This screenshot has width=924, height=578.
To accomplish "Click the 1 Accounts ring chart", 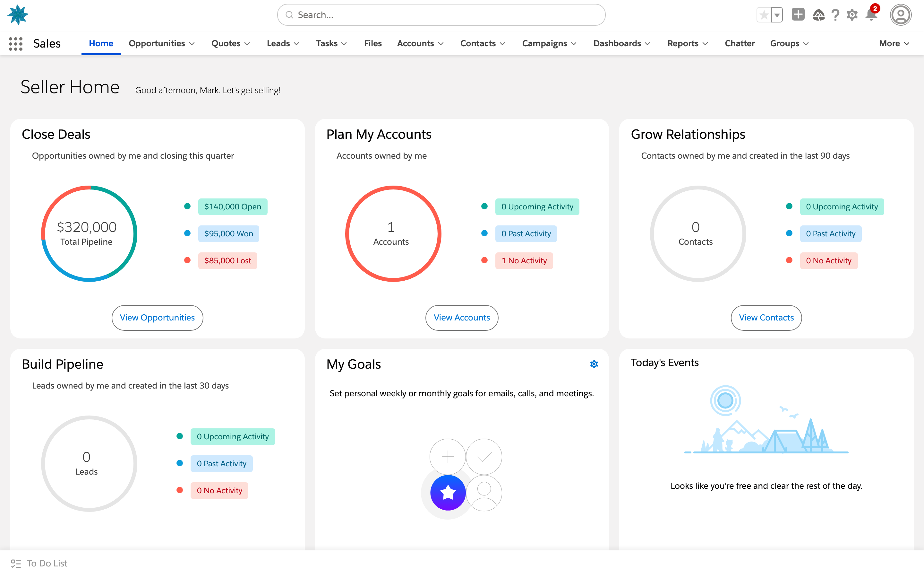I will (x=393, y=234).
